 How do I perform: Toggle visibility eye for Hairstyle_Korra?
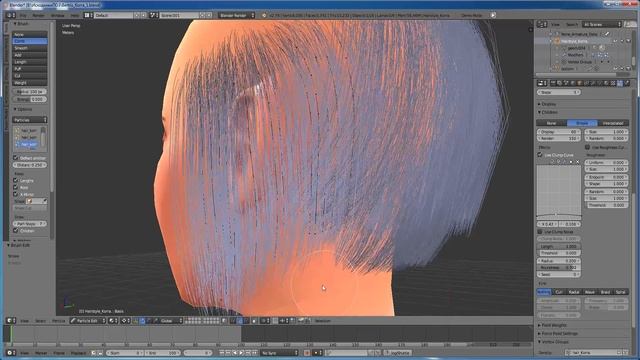click(615, 41)
